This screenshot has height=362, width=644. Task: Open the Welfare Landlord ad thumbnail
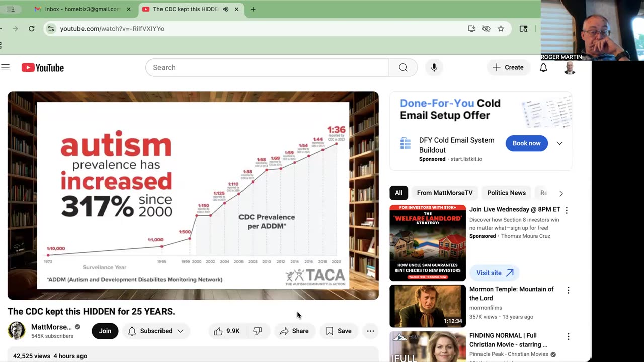click(x=428, y=243)
